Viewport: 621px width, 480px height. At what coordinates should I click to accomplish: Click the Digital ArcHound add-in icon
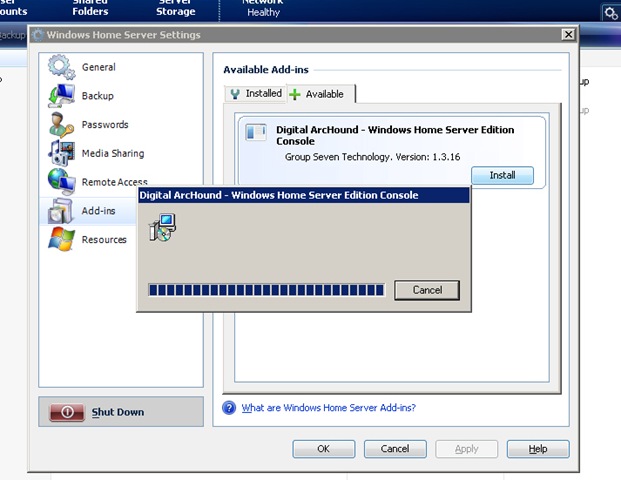255,132
